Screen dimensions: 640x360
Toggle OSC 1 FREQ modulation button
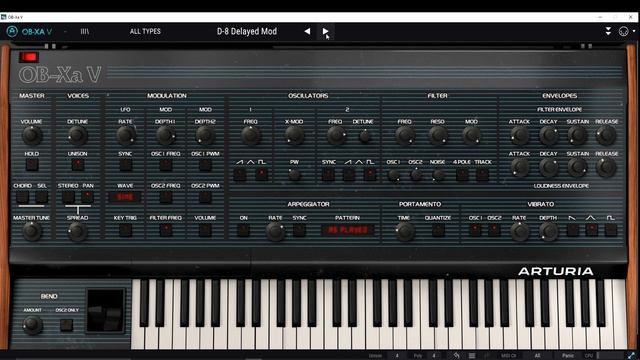(x=165, y=164)
